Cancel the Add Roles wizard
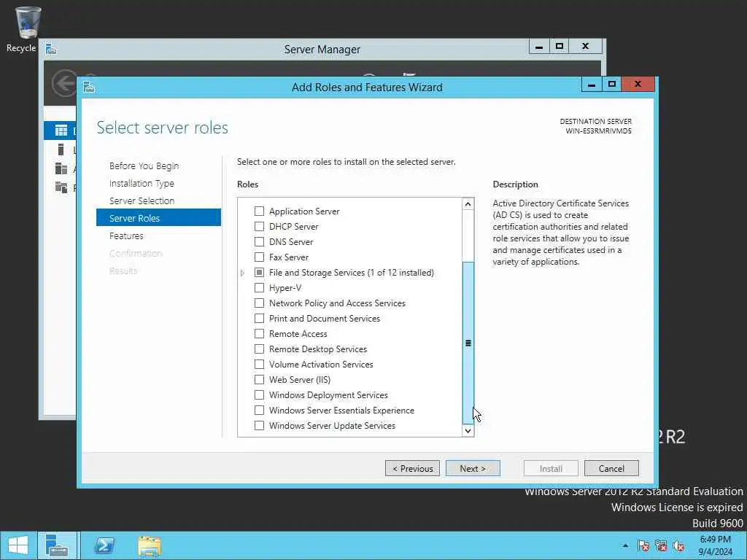 [x=611, y=469]
